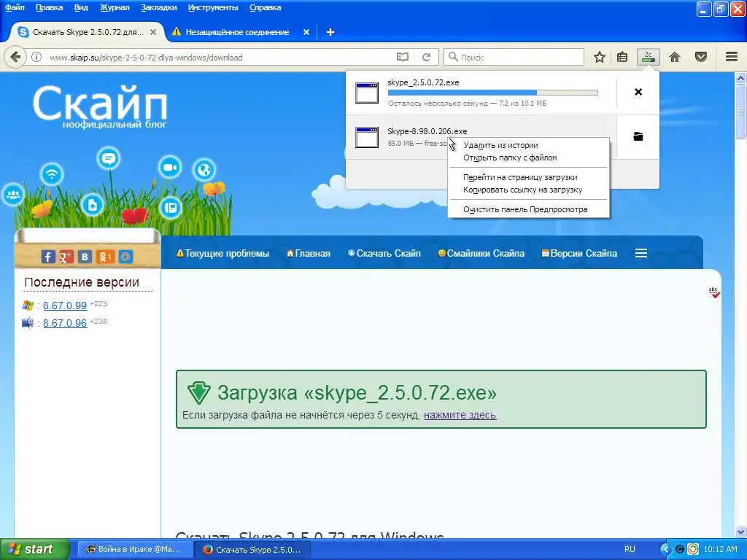This screenshot has height=560, width=747.
Task: Open Текущие проблемы navigation link
Action: coord(222,253)
